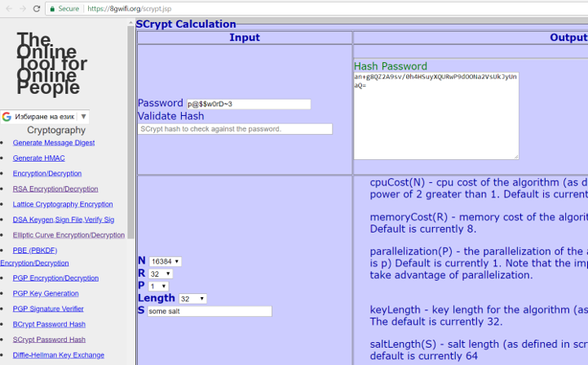This screenshot has width=588, height=365.
Task: Open PGP Key Generation link
Action: pos(46,293)
